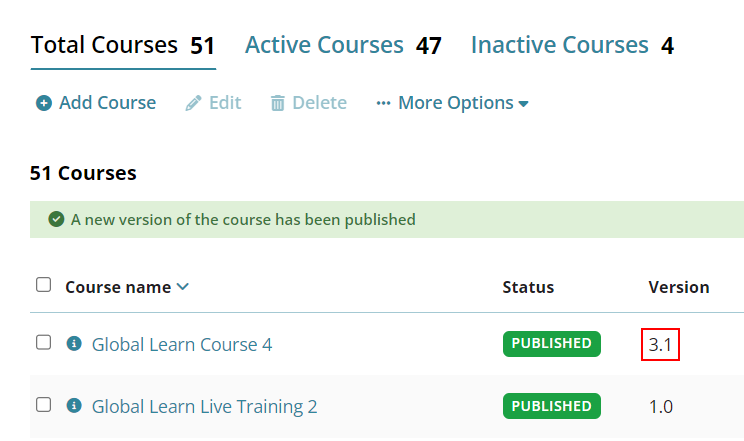Switch to the Active Courses tab
Viewport: 744px width, 441px height.
pos(343,46)
